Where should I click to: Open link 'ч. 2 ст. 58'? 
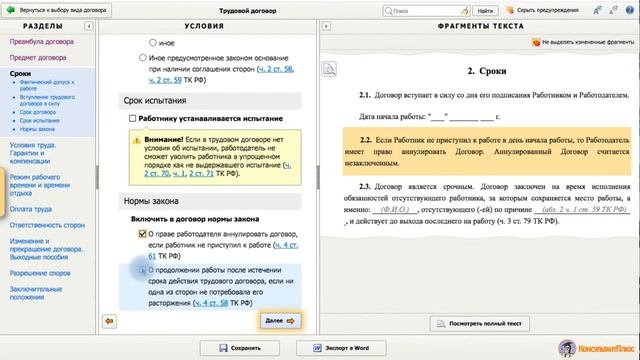click(x=276, y=69)
